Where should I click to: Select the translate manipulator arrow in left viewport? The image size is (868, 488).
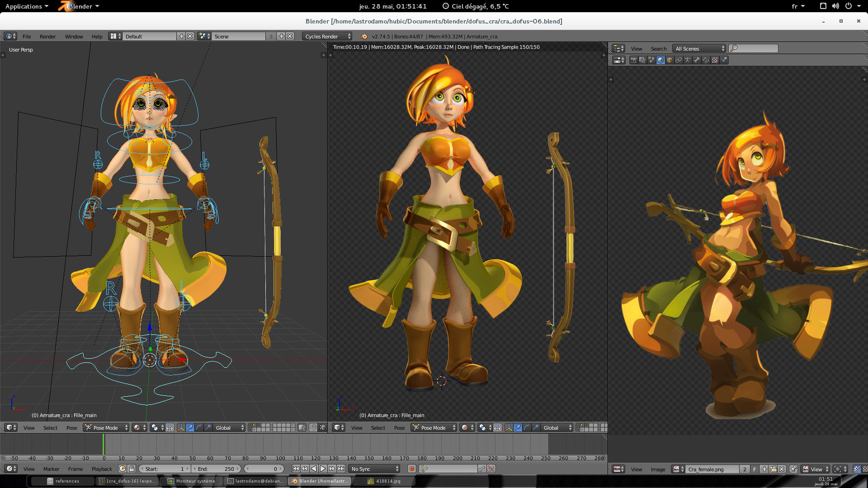(x=190, y=427)
